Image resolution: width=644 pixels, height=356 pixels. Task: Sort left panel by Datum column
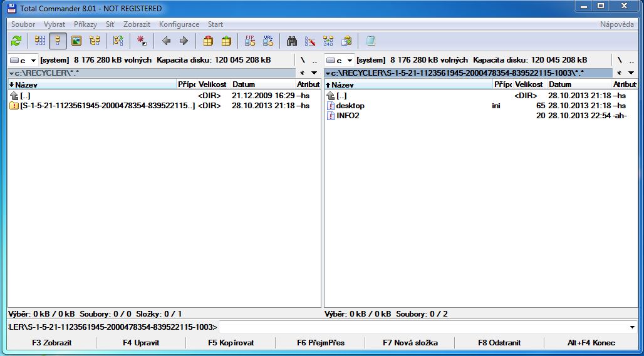pos(262,84)
